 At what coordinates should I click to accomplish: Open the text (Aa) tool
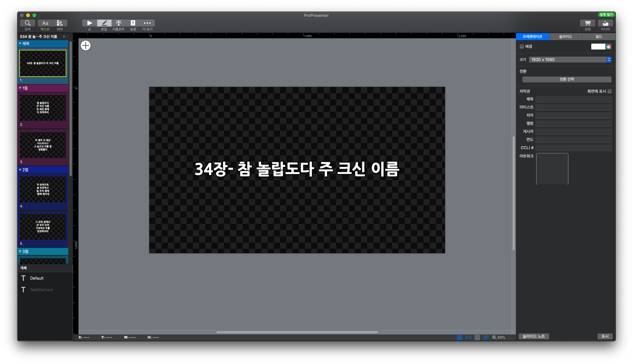(x=45, y=23)
